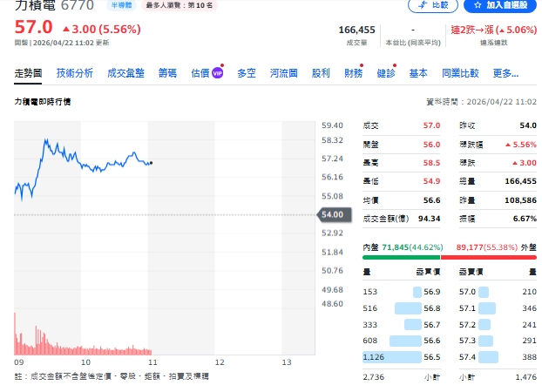The width and height of the screenshot is (542, 392).
Task: Click the bid price 56.9 row
Action: 402,292
